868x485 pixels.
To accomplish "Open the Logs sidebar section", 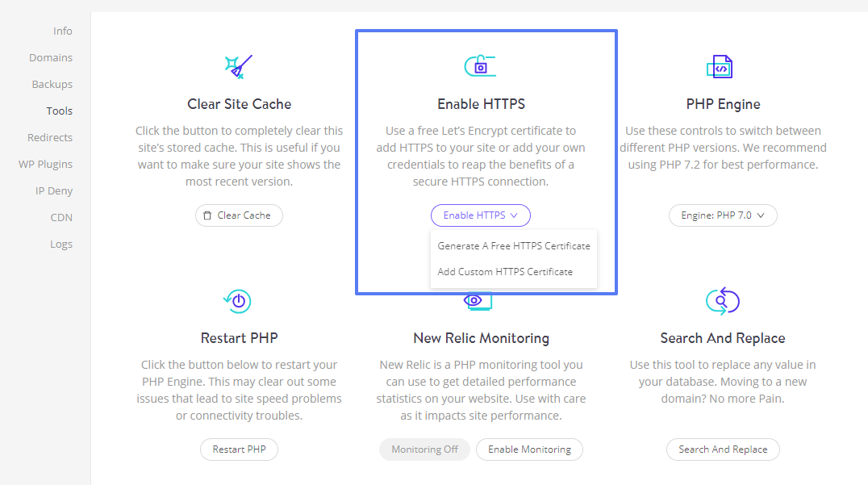I will pos(61,245).
